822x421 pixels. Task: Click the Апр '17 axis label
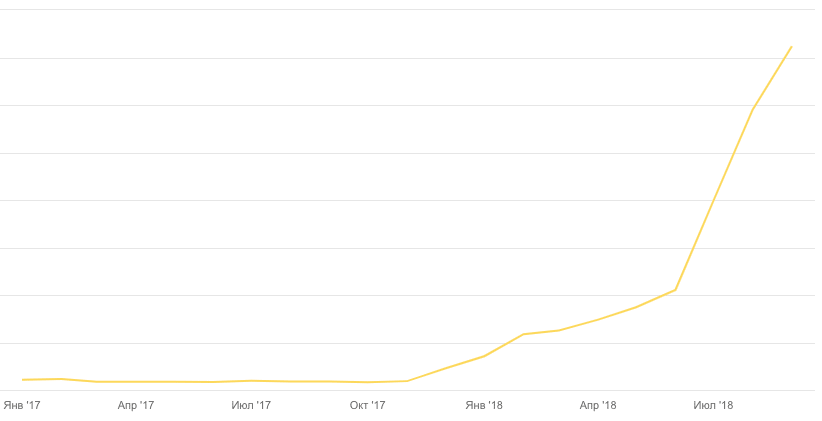click(x=136, y=405)
